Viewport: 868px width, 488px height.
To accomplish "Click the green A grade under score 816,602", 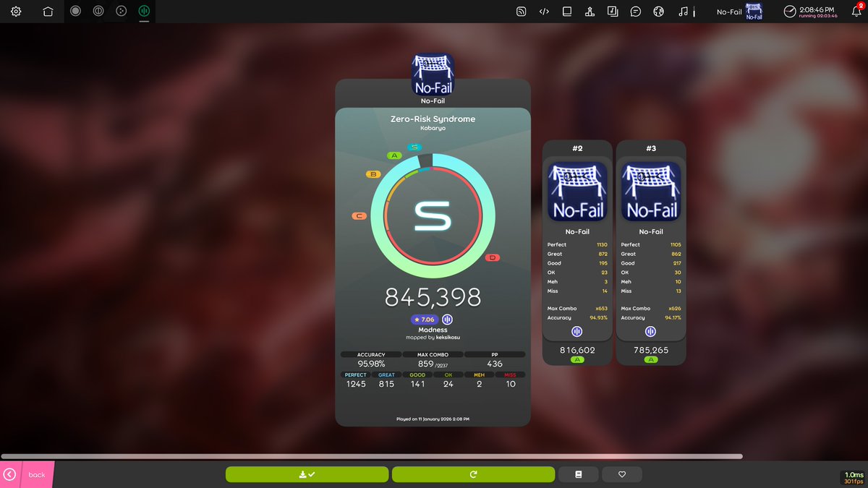I will 577,359.
